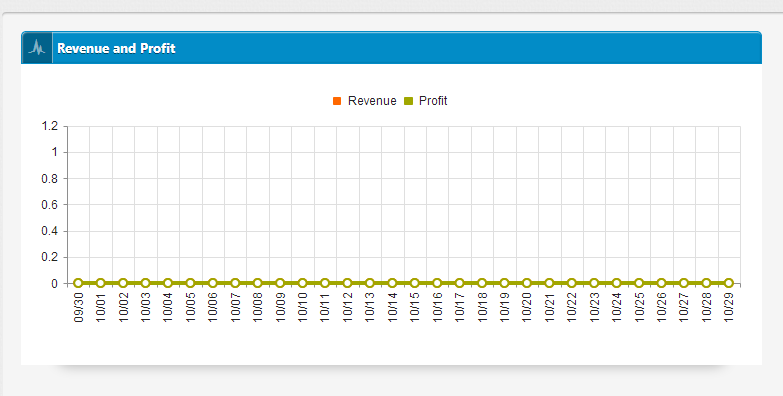
Task: Toggle the Revenue series in the legend
Action: coord(365,101)
